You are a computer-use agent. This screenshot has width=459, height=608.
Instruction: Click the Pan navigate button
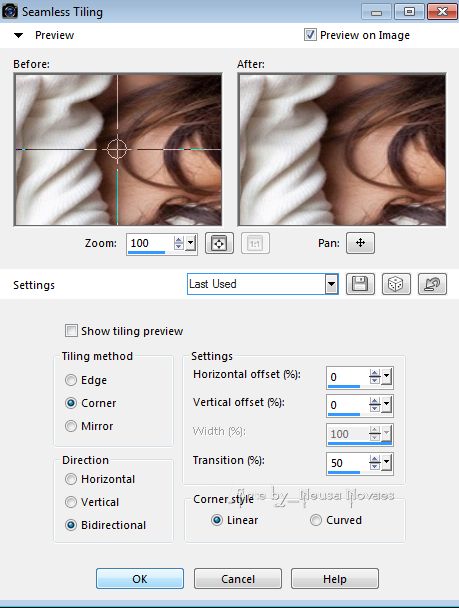point(360,243)
